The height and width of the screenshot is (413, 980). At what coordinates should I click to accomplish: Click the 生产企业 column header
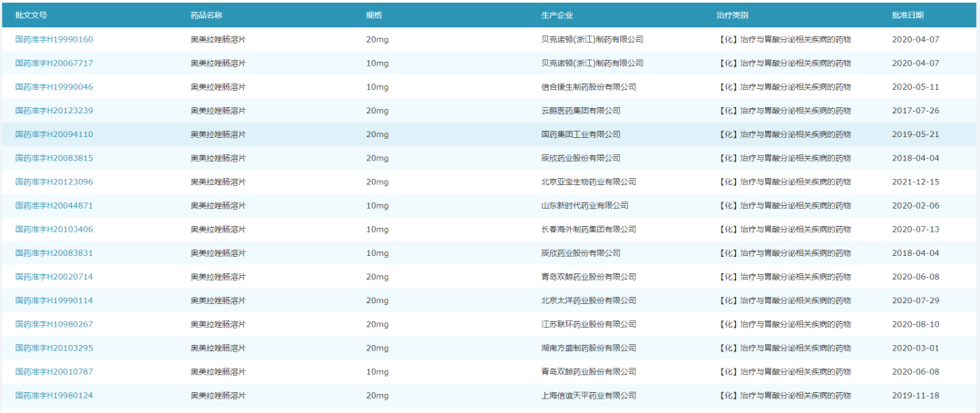(557, 15)
